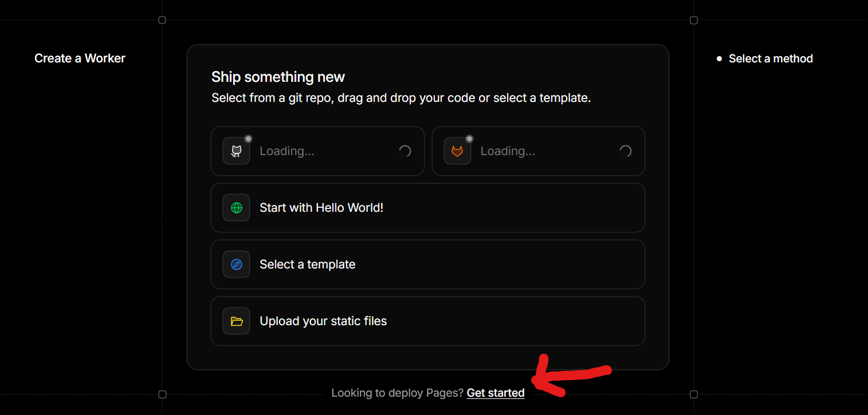868x415 pixels.
Task: Click status dot on GitHub icon
Action: click(248, 139)
